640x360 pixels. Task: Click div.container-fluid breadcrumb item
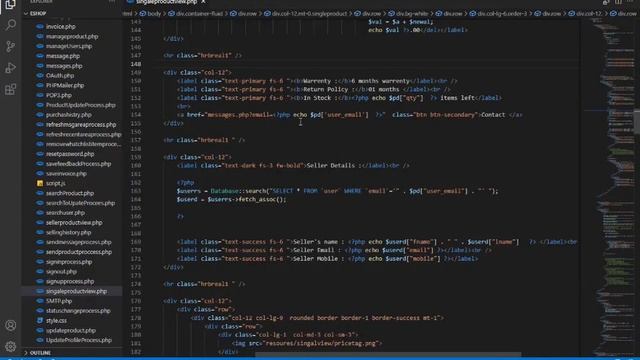click(199, 13)
